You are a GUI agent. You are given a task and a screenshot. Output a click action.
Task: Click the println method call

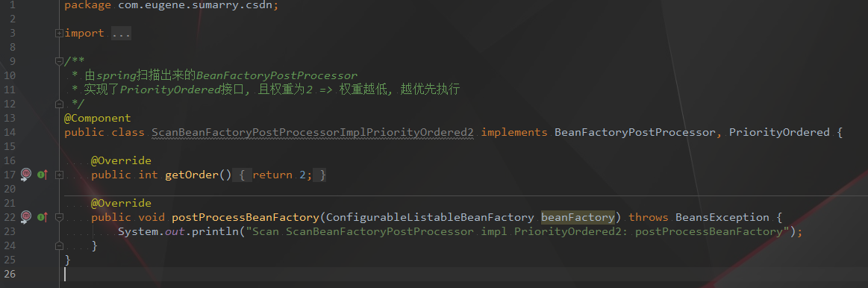(215, 231)
